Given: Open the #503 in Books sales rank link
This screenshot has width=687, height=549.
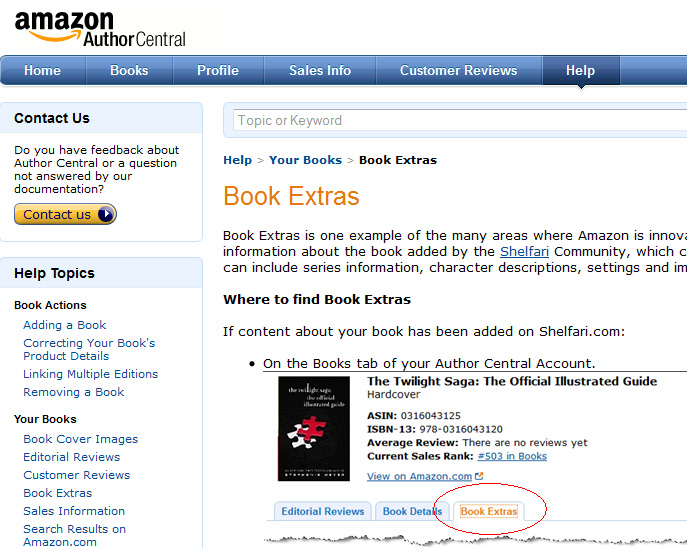Looking at the screenshot, I should tap(512, 456).
